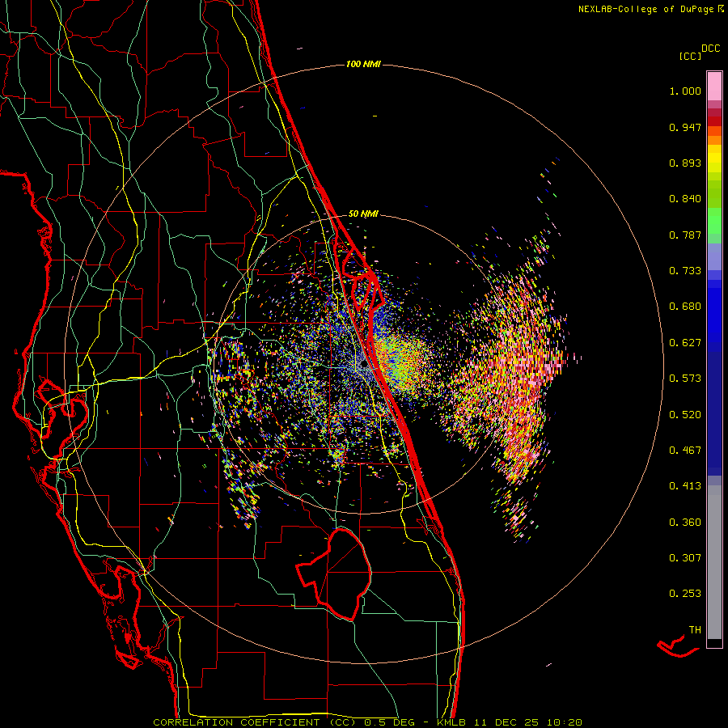Click the 0.733 scale value
Viewport: 728px width, 728px height.
[685, 271]
